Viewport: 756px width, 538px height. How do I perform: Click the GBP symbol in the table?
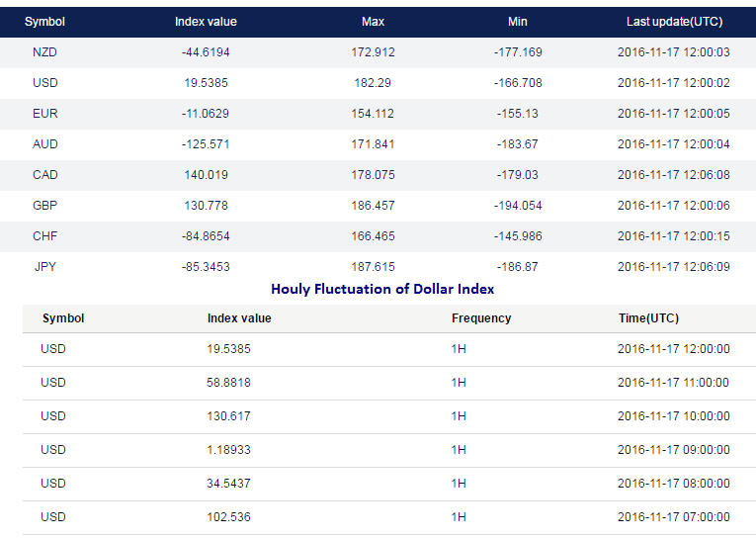pyautogui.click(x=44, y=206)
